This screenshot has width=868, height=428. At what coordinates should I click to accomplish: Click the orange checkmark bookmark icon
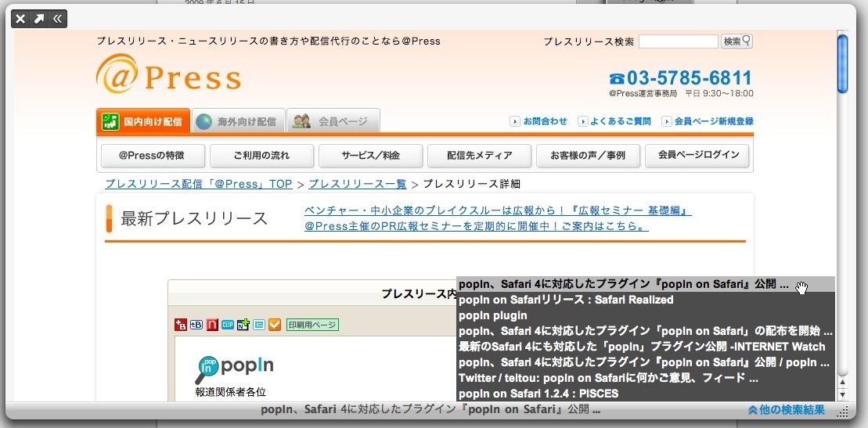[275, 325]
